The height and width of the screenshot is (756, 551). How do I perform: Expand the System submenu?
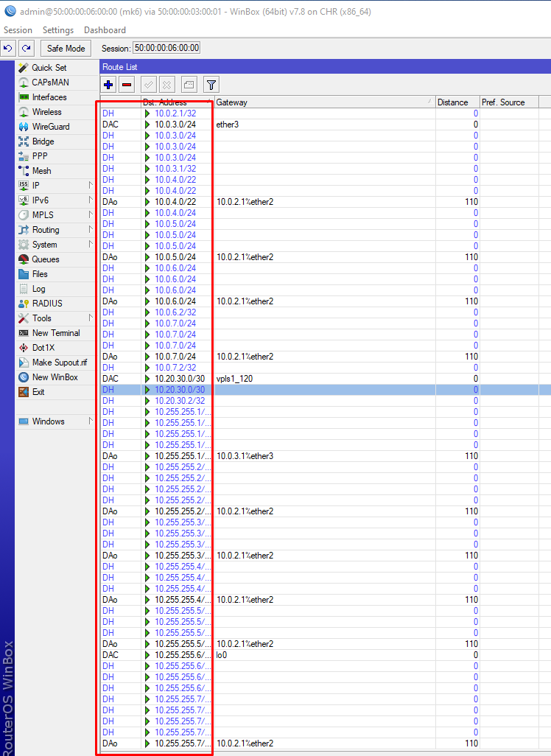coord(55,245)
